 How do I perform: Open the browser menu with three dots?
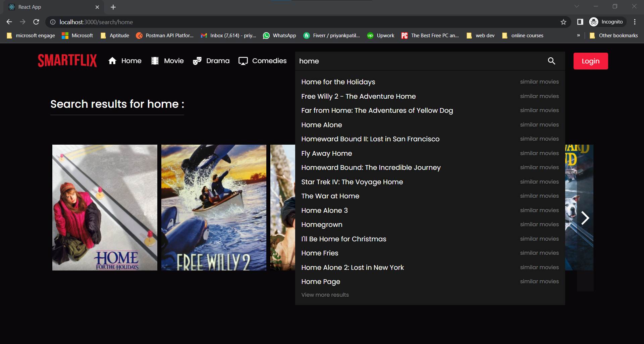point(635,21)
